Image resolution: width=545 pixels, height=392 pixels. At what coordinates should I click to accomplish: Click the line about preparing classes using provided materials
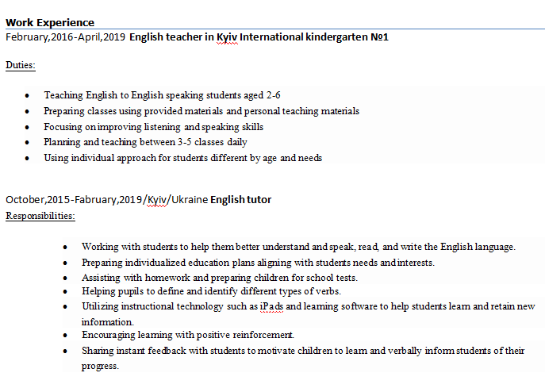click(x=201, y=111)
